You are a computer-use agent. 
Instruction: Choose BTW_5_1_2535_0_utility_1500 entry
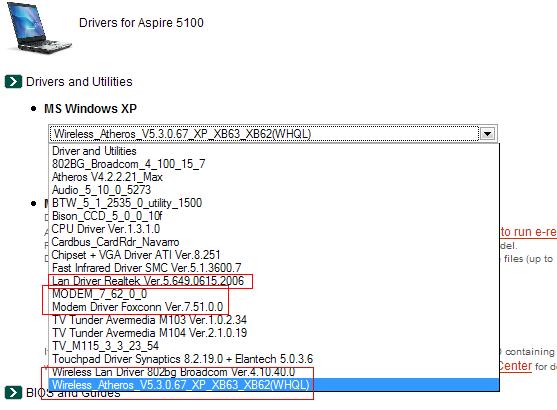tap(274, 203)
